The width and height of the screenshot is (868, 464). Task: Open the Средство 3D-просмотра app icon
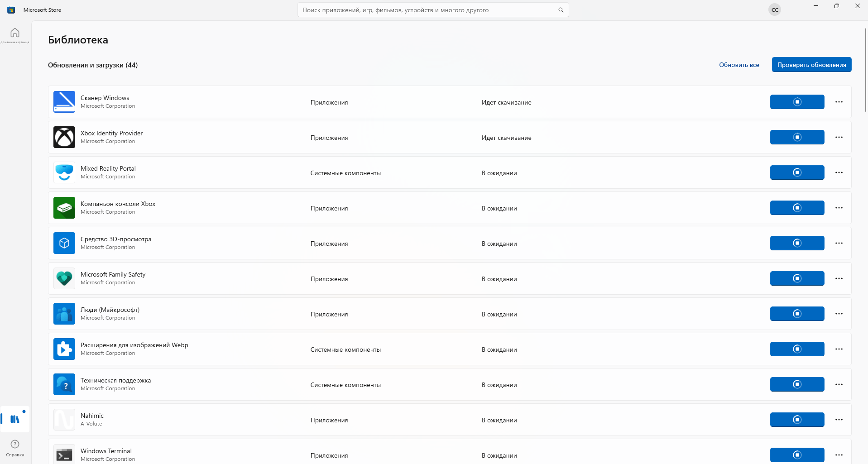coord(64,243)
